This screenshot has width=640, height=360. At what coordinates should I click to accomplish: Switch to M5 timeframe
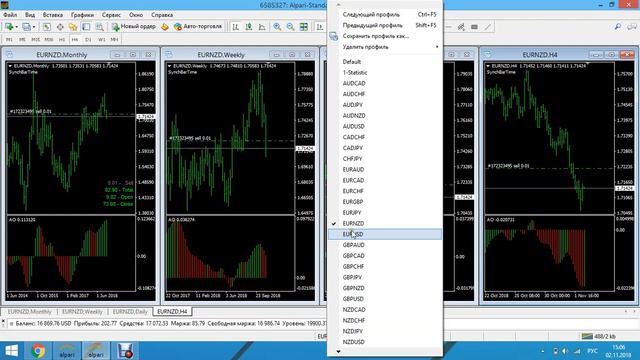click(x=22, y=40)
